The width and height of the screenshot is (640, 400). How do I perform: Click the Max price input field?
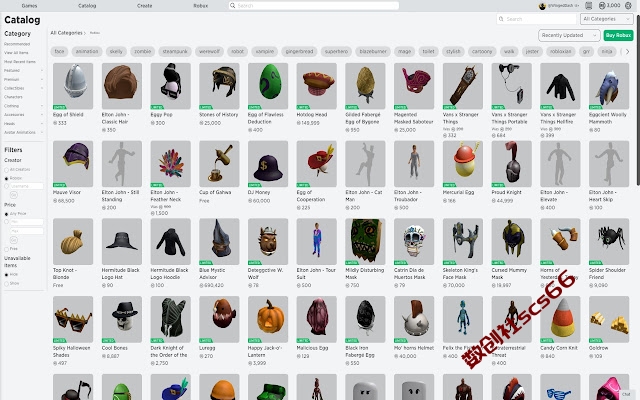[27, 231]
